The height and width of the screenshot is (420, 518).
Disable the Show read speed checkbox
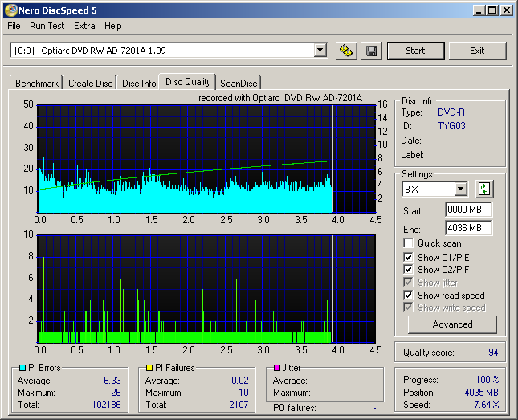[x=409, y=296]
